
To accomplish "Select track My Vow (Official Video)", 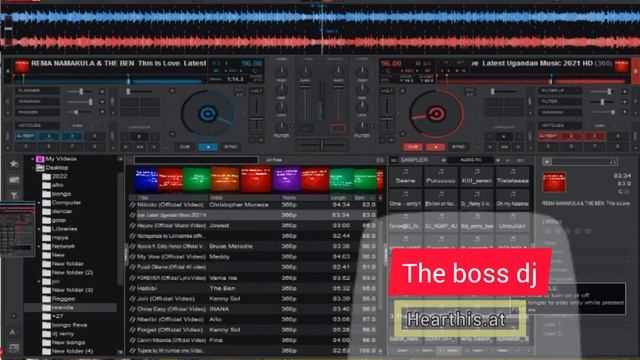I will [253, 257].
